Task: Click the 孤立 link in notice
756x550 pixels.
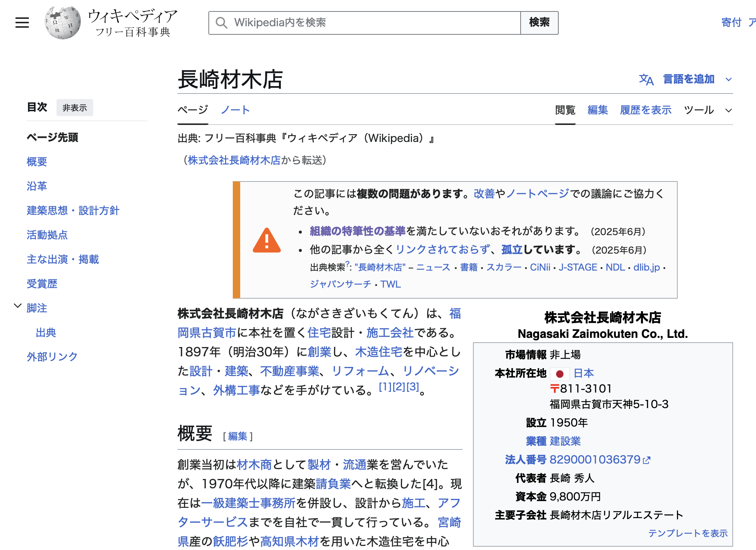Action: point(512,250)
